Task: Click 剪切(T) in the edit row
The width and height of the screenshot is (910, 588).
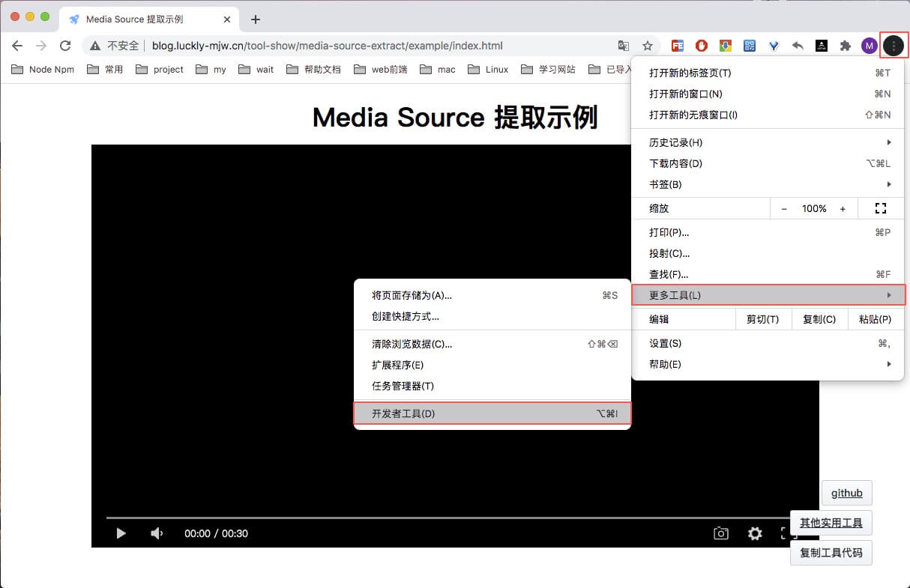Action: point(763,319)
